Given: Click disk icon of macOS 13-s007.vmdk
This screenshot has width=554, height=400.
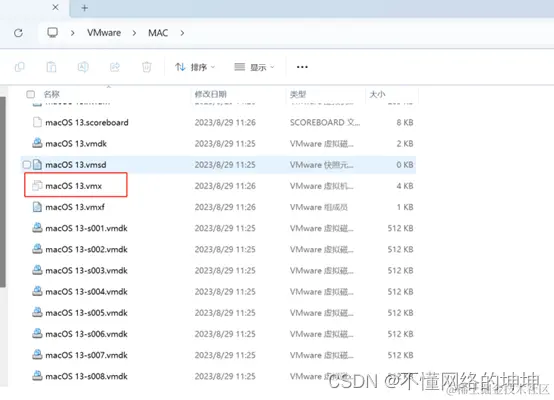Looking at the screenshot, I should tap(37, 354).
